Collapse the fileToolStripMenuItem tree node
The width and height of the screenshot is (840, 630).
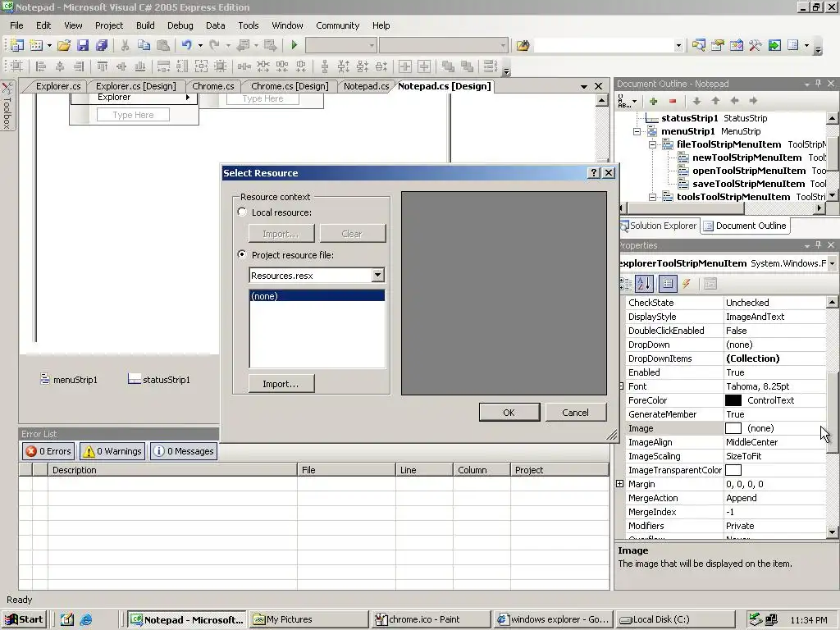point(652,144)
